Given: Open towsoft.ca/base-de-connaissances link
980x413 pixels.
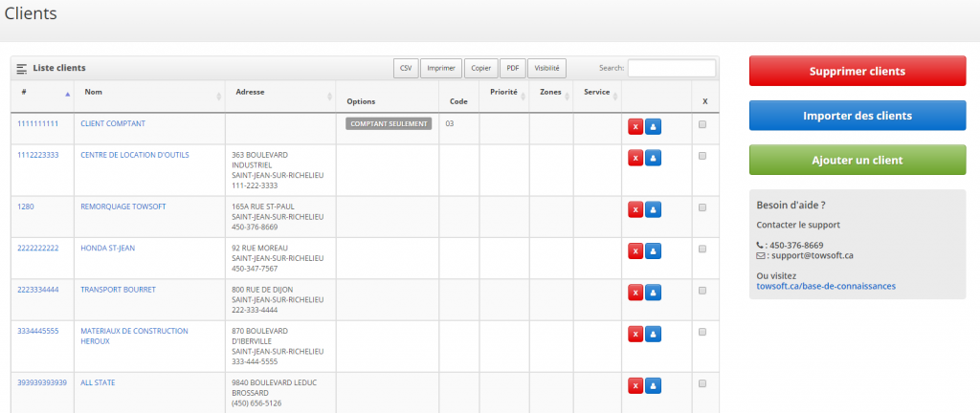Looking at the screenshot, I should tap(826, 286).
